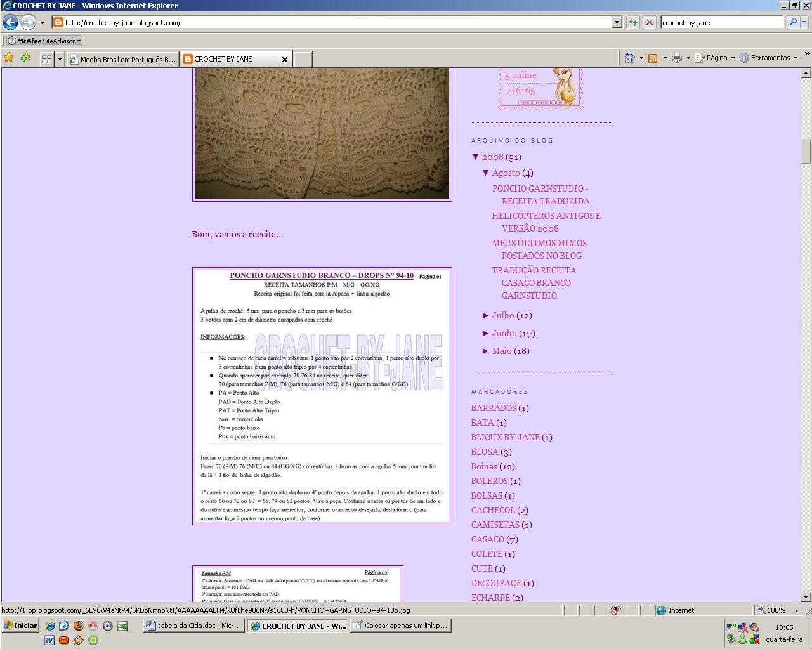The height and width of the screenshot is (649, 812).
Task: Launch Word from Quick Launch
Action: pyautogui.click(x=49, y=640)
